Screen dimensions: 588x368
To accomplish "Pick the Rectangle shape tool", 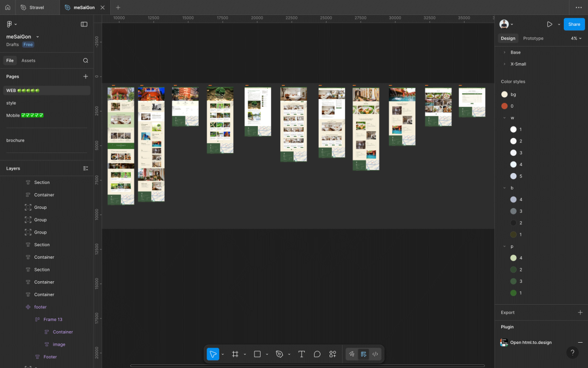I will coord(257,354).
